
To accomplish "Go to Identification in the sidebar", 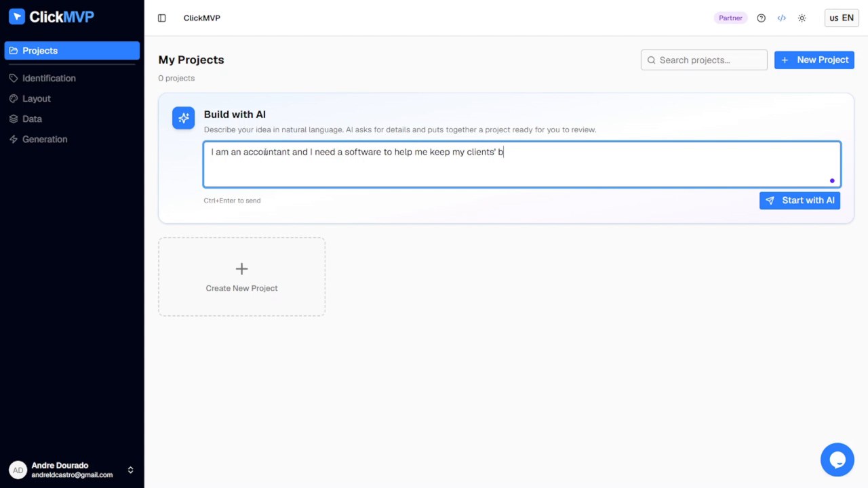I will pos(72,78).
